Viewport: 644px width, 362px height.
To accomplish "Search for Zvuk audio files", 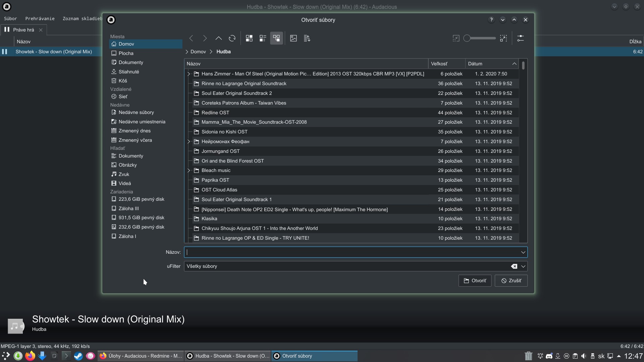I will 146,174.
